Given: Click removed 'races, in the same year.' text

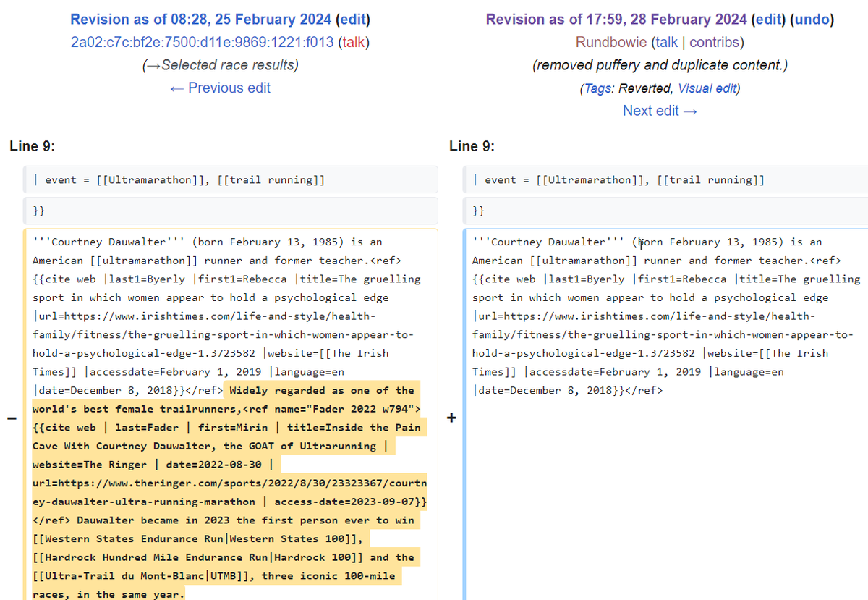Looking at the screenshot, I should click(109, 594).
